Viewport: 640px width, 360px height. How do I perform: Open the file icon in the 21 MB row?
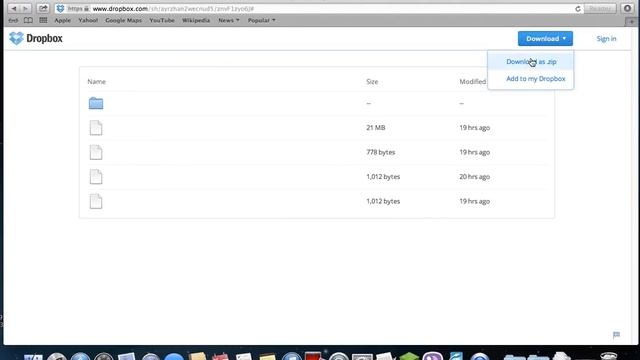[96, 128]
